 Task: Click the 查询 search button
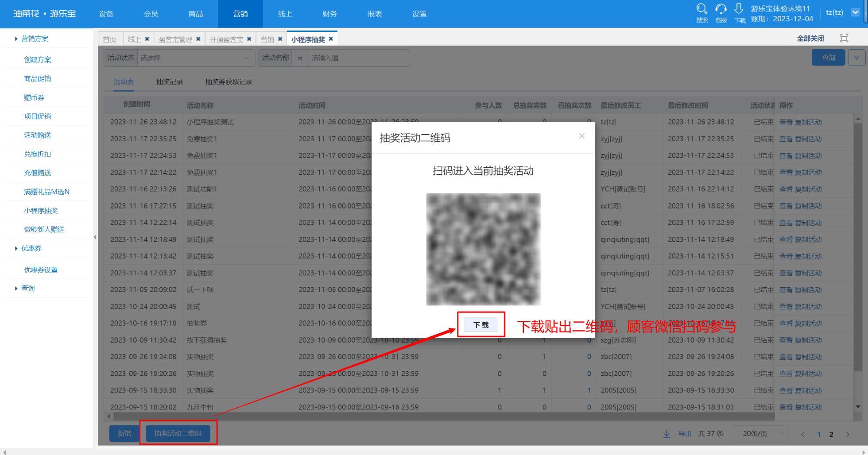pyautogui.click(x=829, y=58)
